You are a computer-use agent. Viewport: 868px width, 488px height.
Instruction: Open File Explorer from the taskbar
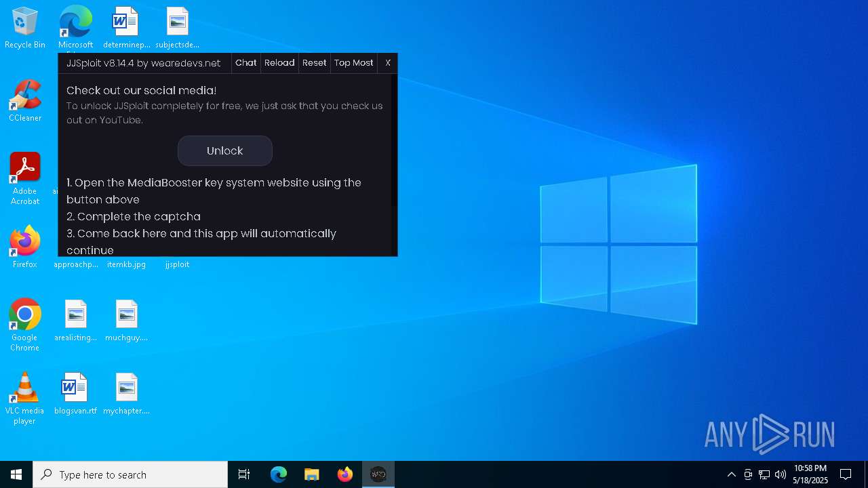312,474
